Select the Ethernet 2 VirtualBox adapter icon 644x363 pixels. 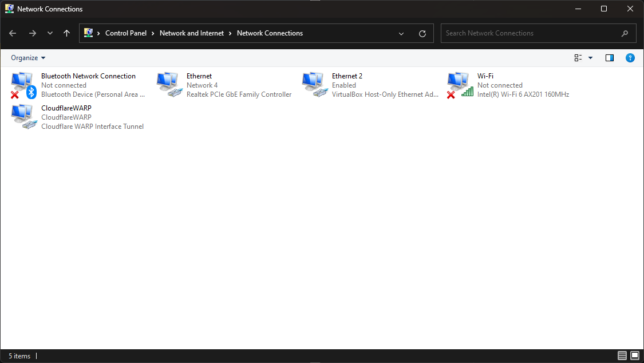(x=314, y=85)
